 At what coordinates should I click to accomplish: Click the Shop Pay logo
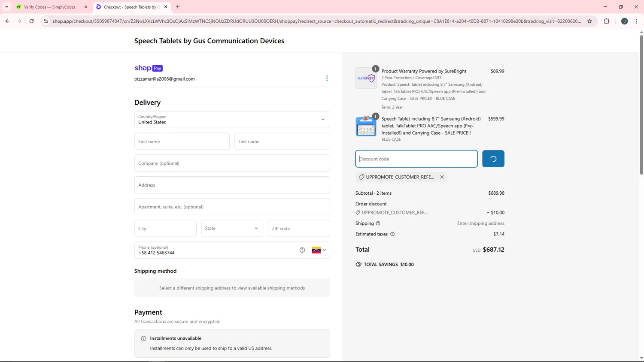pyautogui.click(x=149, y=68)
